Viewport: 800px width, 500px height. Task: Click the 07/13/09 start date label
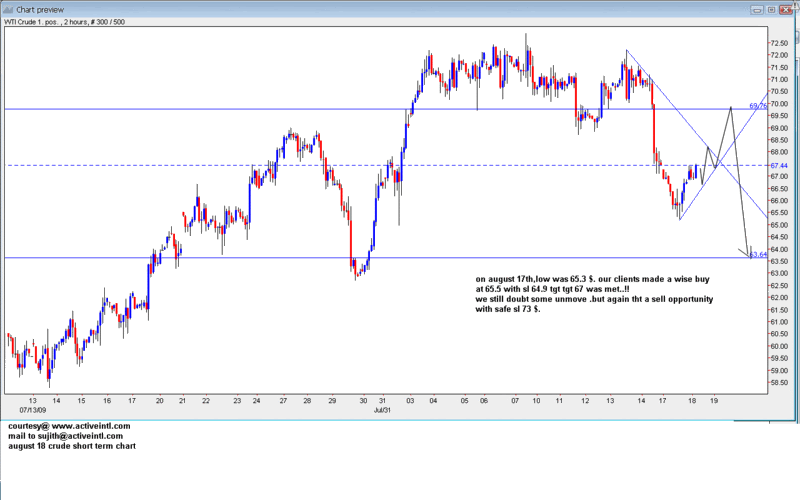coord(31,409)
